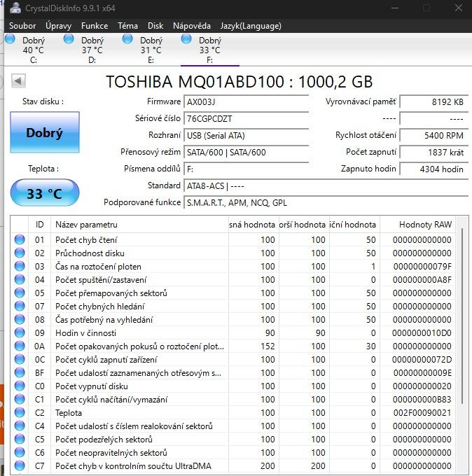Click the power-on hours 4304 hodin
This screenshot has width=472, height=476.
tap(433, 169)
